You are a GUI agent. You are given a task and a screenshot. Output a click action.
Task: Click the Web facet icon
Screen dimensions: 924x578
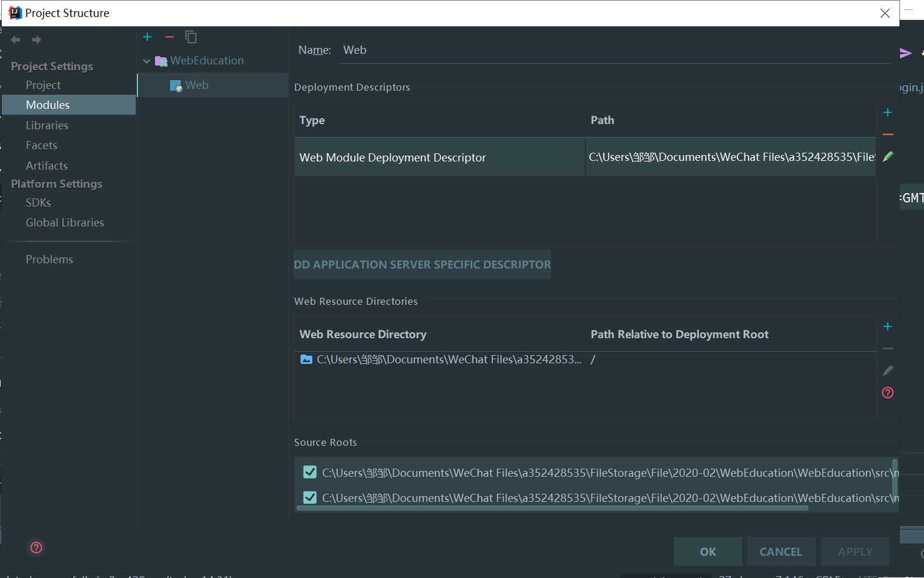(x=176, y=85)
